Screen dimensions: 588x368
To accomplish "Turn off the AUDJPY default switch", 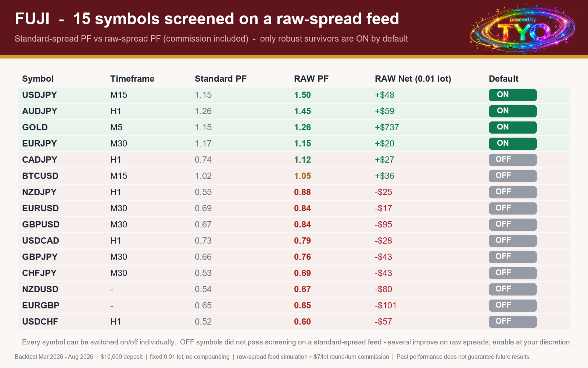I will (513, 111).
